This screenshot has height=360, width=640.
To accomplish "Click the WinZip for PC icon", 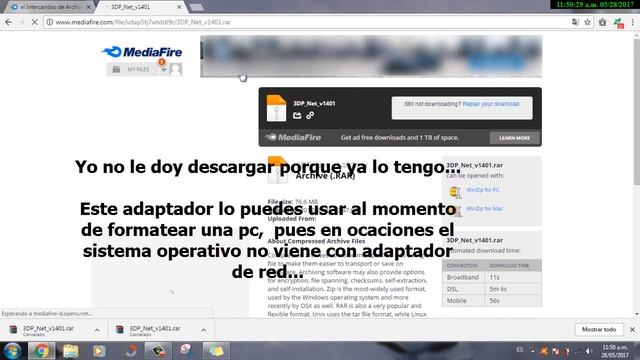I will pyautogui.click(x=455, y=191).
